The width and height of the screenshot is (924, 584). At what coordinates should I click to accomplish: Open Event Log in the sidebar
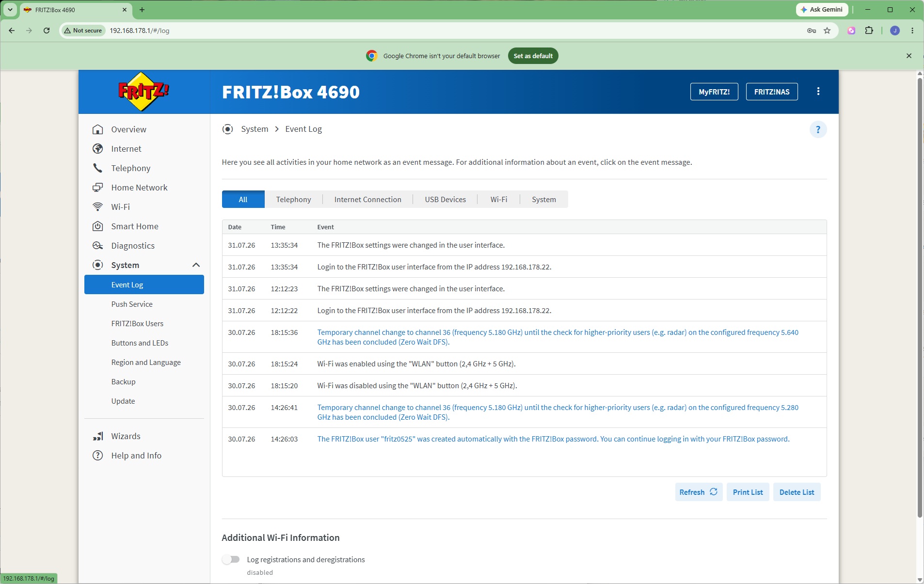point(144,284)
